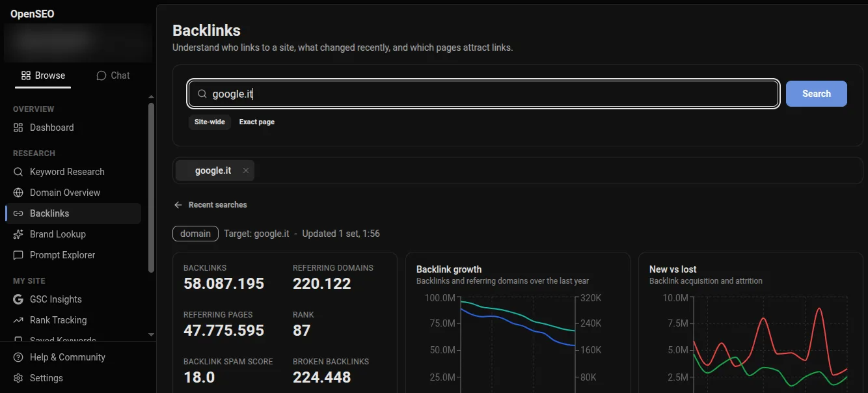This screenshot has width=868, height=393.
Task: Click the sidebar scrollbar up arrow
Action: 152,97
